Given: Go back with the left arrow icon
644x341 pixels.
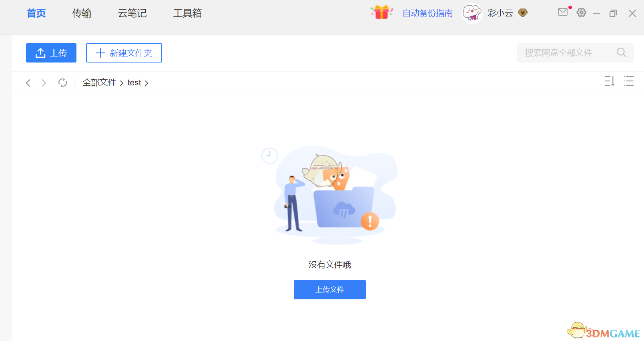Looking at the screenshot, I should pos(28,83).
